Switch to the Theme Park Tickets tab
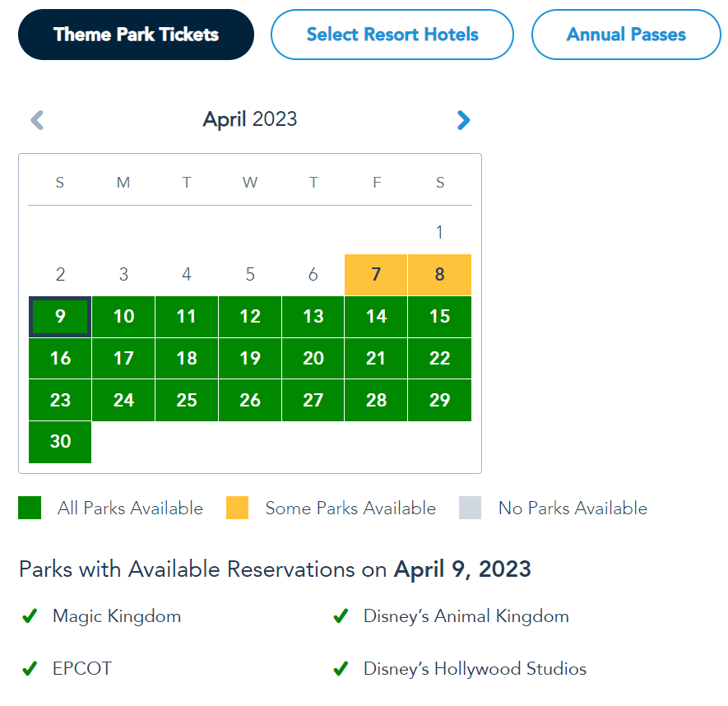728x706 pixels. (136, 35)
